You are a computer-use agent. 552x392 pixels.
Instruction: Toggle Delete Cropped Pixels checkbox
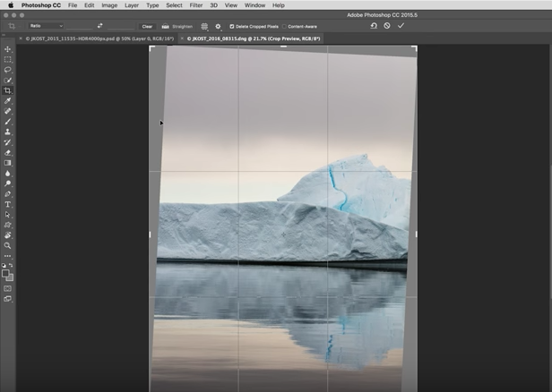pyautogui.click(x=232, y=26)
